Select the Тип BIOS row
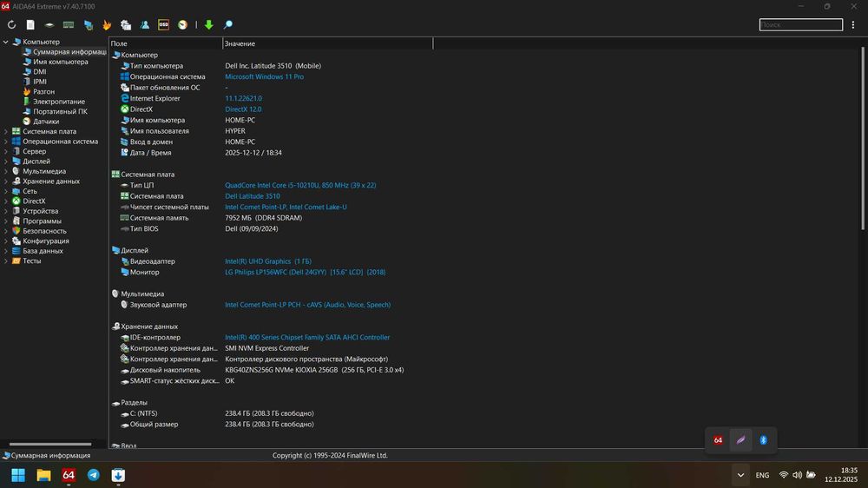 click(x=199, y=229)
